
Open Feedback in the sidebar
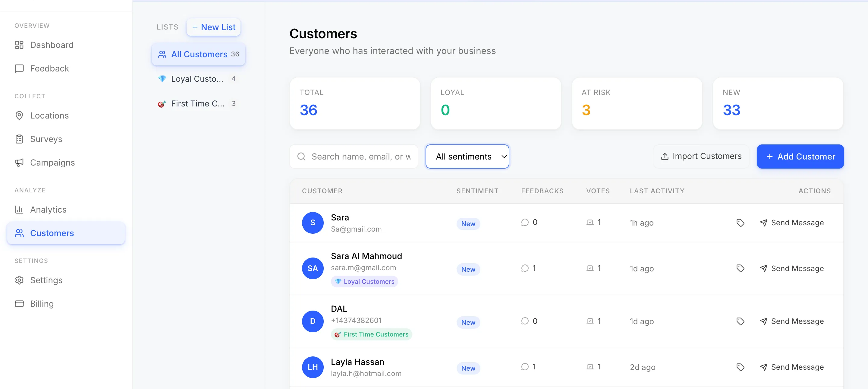tap(66, 68)
